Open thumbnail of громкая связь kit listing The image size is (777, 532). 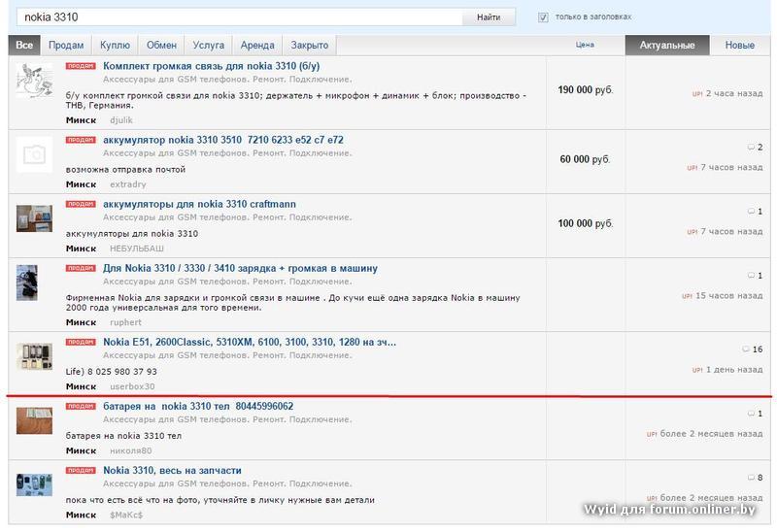34,81
